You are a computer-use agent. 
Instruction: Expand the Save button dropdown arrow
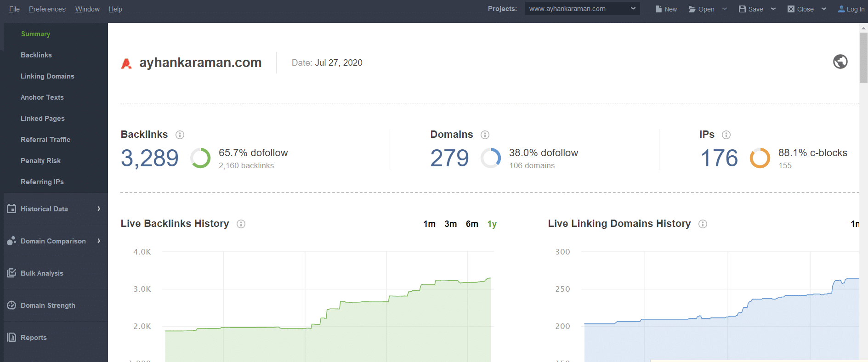tap(773, 9)
